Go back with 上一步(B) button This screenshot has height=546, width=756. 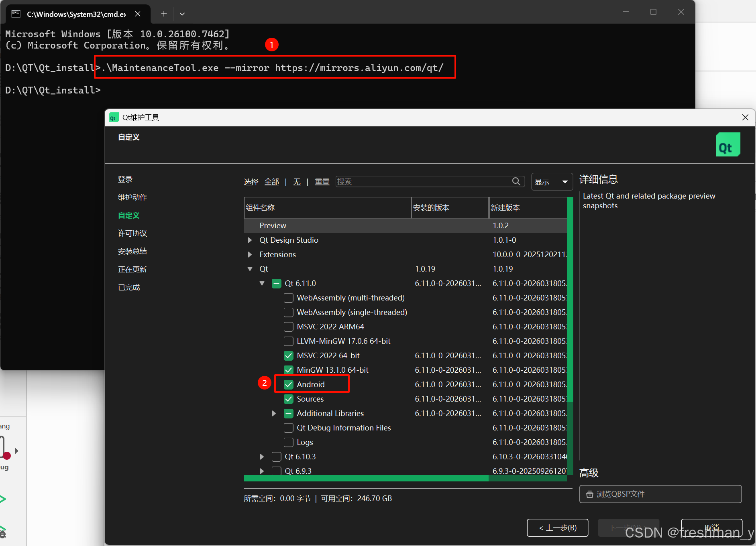pyautogui.click(x=558, y=528)
